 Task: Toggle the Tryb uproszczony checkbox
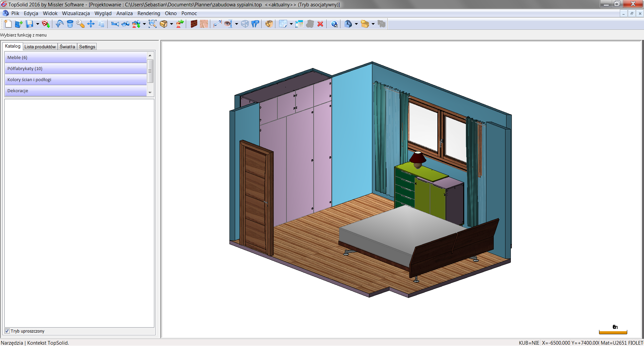[x=7, y=331]
